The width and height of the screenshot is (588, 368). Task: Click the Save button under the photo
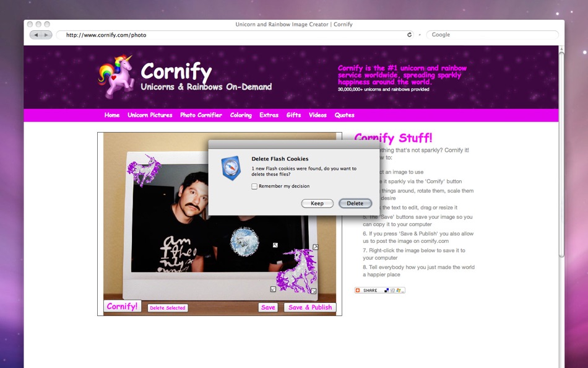[x=268, y=307]
